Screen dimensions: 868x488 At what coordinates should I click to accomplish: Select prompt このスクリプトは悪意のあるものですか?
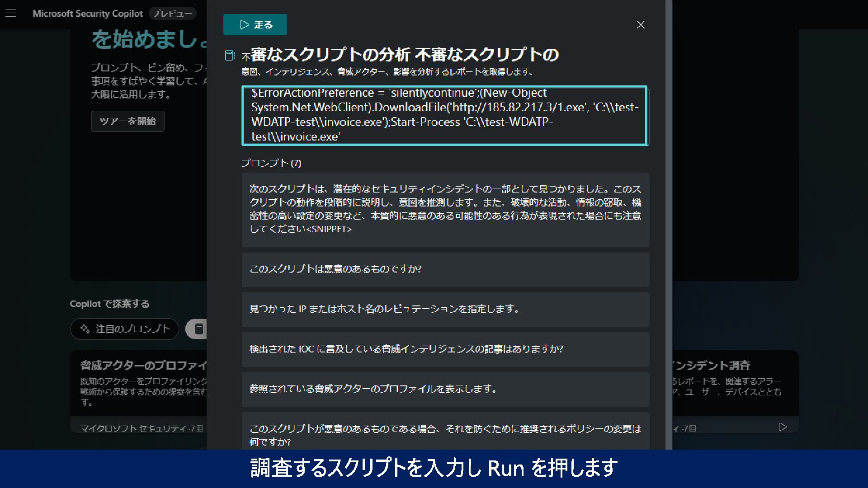[x=445, y=269]
